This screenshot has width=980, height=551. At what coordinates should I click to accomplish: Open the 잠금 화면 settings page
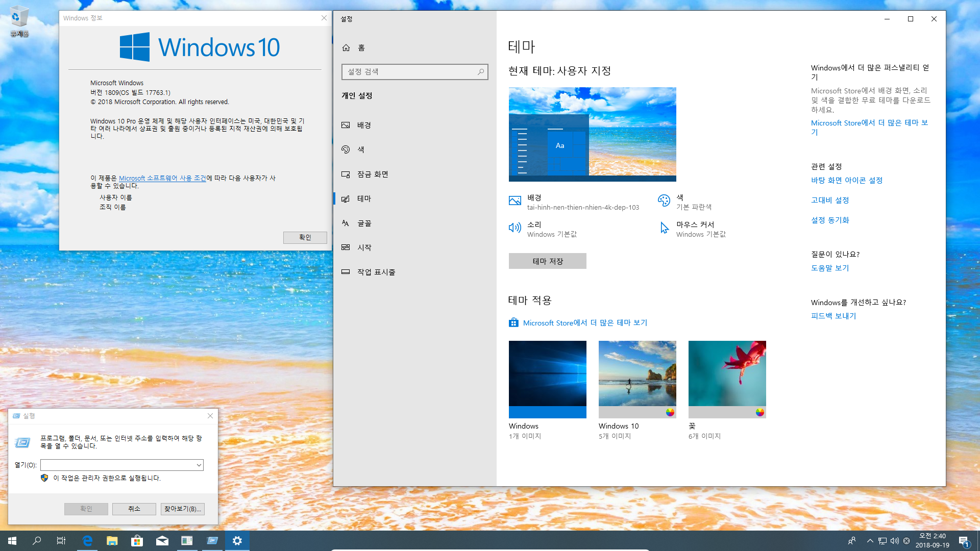[414, 174]
